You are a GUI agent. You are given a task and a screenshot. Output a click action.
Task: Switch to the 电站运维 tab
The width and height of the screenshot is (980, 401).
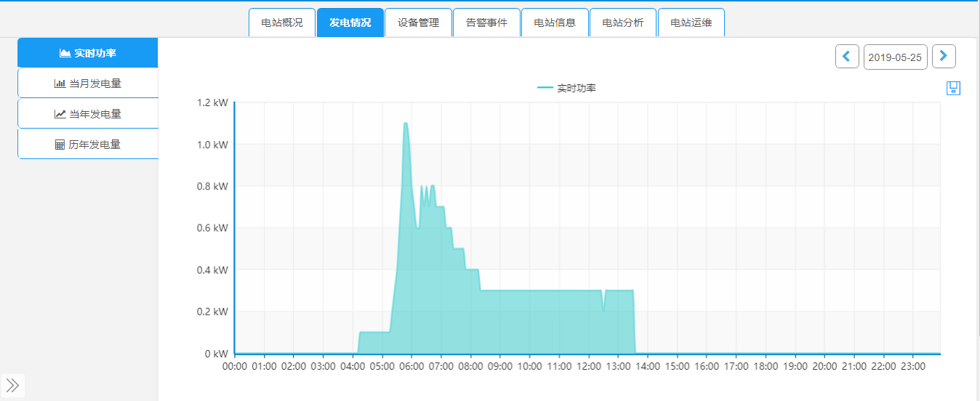click(x=691, y=23)
